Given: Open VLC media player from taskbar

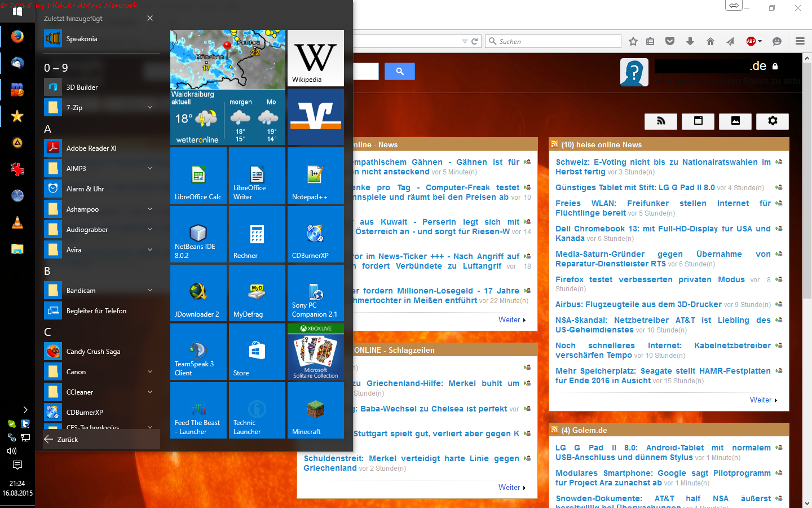Looking at the screenshot, I should pyautogui.click(x=17, y=223).
